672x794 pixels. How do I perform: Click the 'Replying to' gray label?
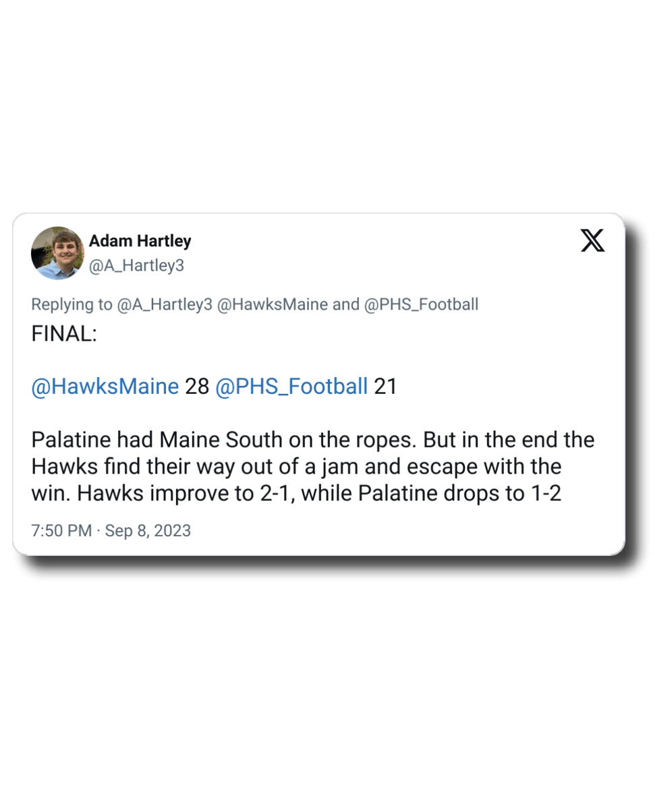[x=72, y=304]
